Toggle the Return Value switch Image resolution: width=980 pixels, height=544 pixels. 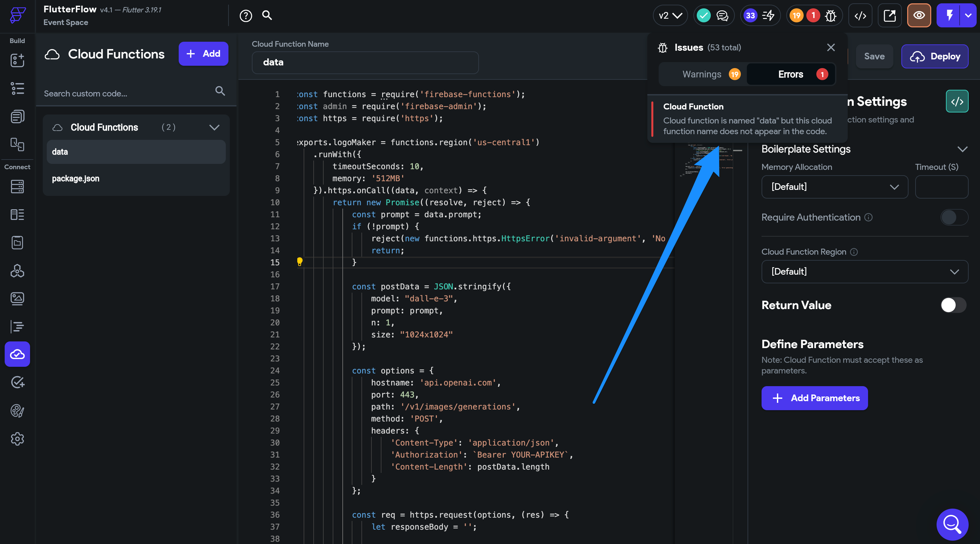pos(953,305)
